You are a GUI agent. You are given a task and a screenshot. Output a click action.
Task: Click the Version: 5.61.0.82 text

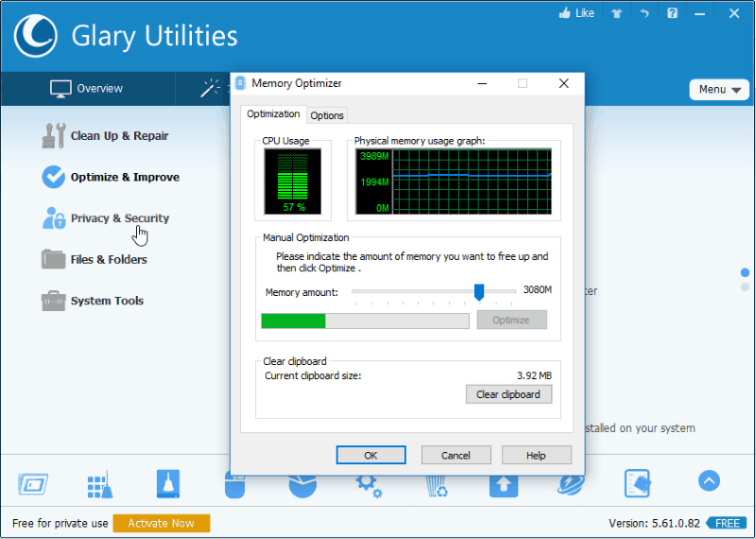[x=654, y=523]
